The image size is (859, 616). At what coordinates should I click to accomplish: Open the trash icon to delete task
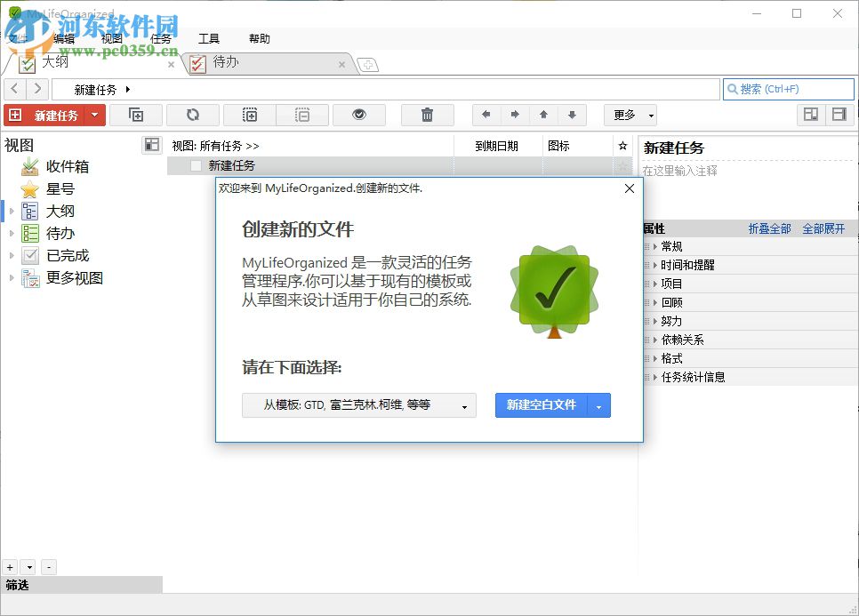(427, 114)
